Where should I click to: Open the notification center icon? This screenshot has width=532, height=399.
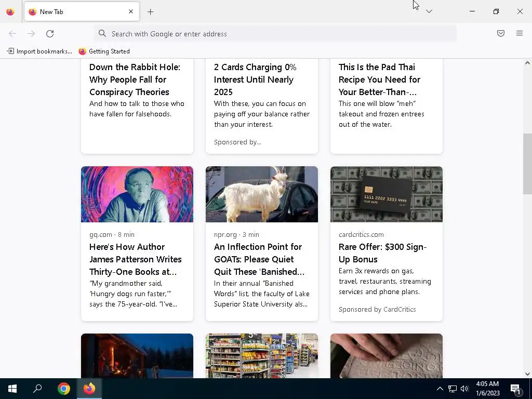(x=516, y=389)
